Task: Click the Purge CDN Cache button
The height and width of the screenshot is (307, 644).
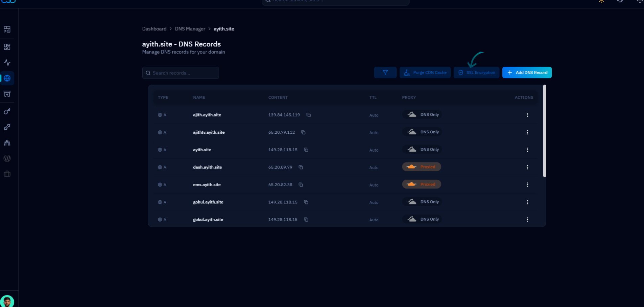Action: point(425,72)
